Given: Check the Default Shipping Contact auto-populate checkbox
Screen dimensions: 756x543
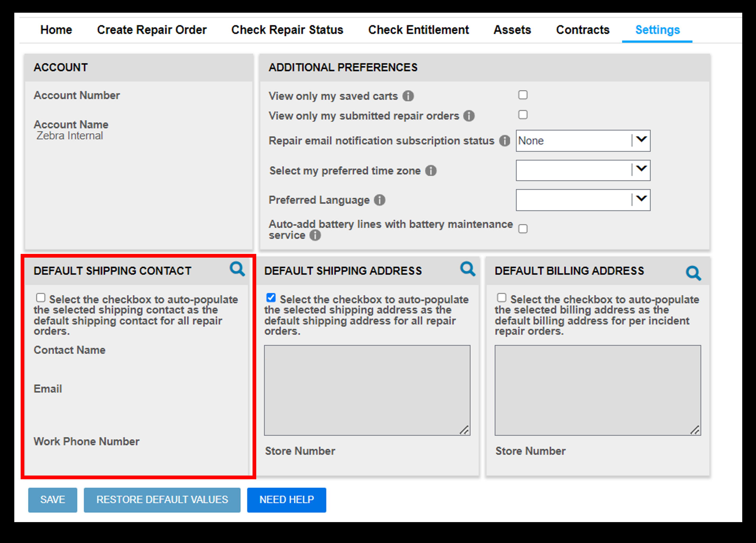Looking at the screenshot, I should (x=40, y=297).
